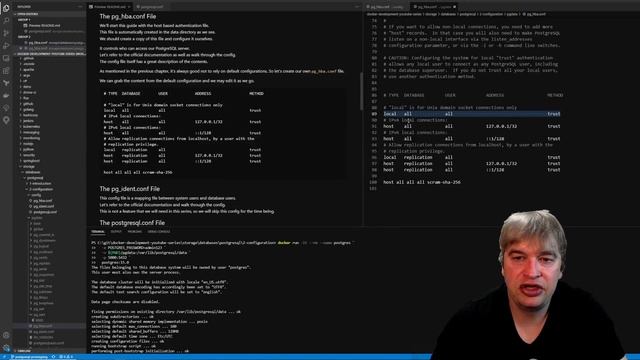
Task: Open the Search view in activity bar
Action: click(x=6, y=20)
